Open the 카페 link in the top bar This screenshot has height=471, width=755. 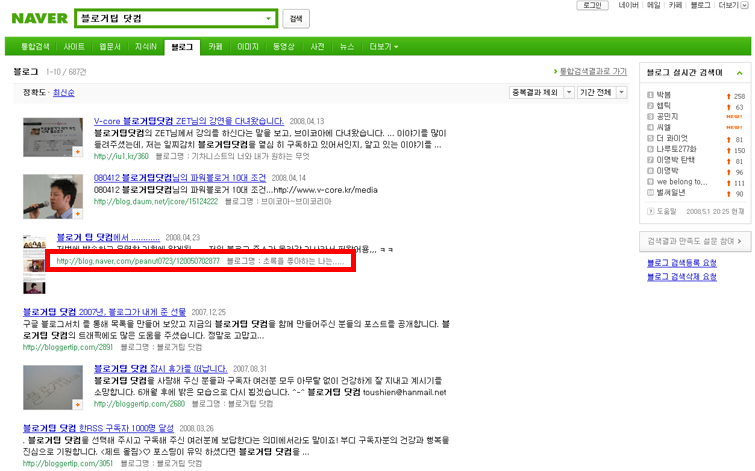(x=675, y=5)
